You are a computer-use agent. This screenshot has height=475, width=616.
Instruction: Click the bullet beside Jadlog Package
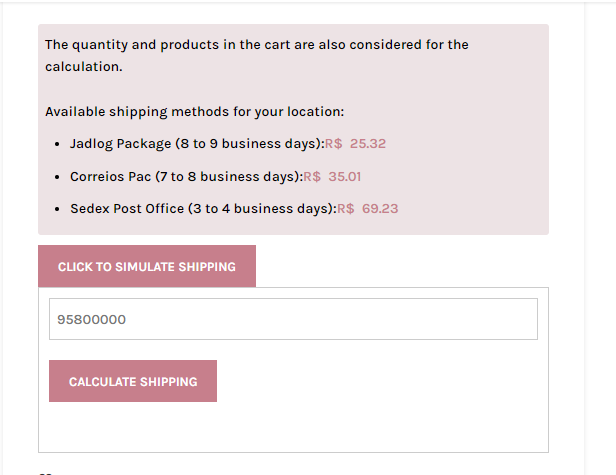[x=57, y=145]
